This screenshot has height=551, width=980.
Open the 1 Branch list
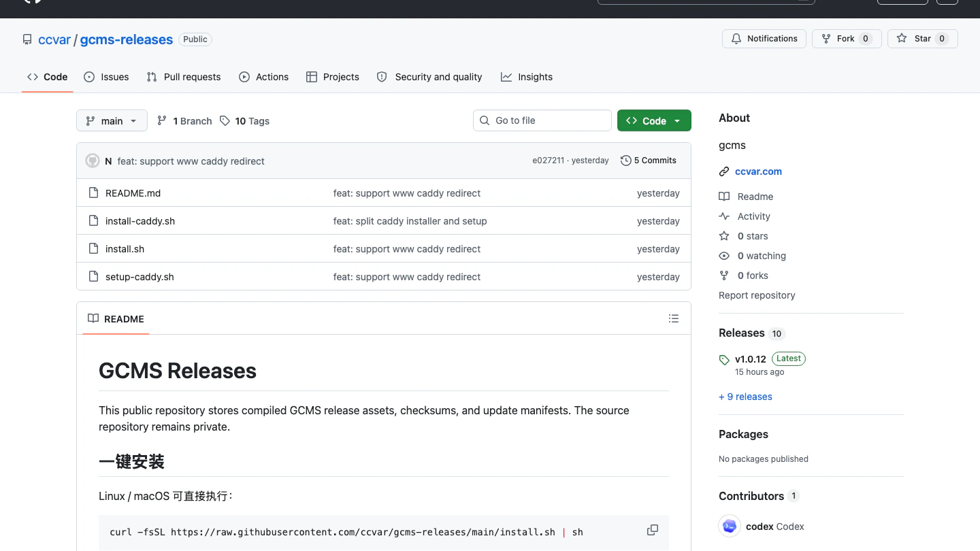(184, 121)
